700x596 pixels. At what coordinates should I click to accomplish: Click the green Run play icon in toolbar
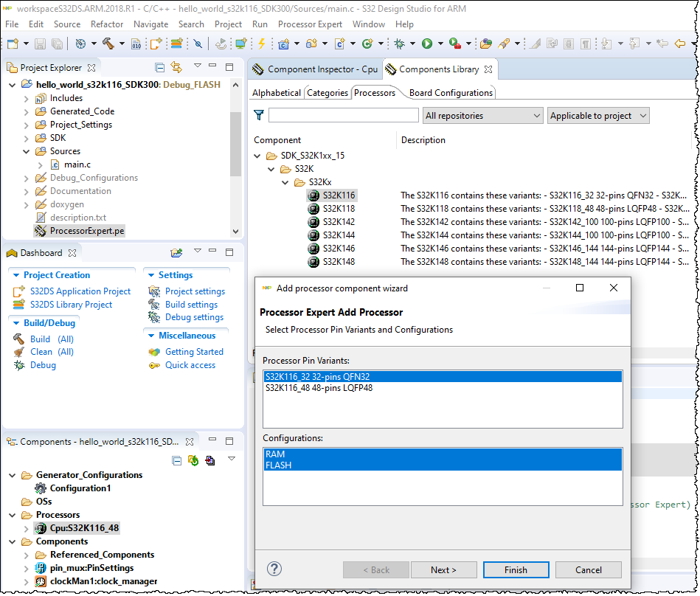coord(427,44)
